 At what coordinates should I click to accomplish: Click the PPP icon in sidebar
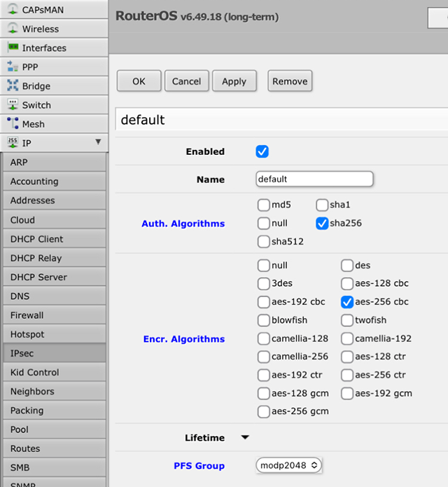(13, 66)
